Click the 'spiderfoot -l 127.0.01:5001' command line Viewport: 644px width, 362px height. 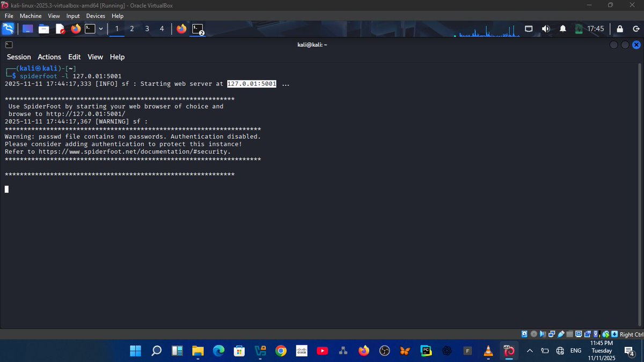click(x=70, y=76)
